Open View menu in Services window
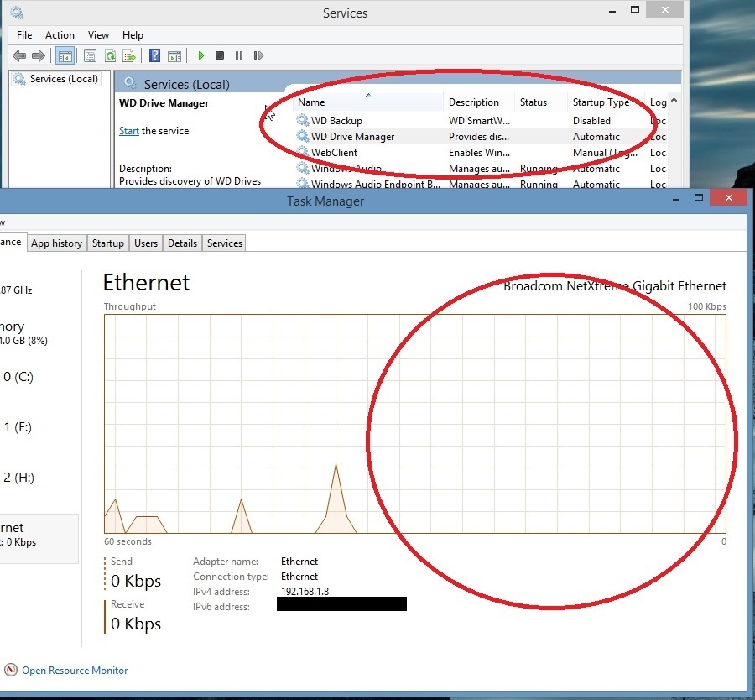The image size is (755, 700). (x=98, y=35)
